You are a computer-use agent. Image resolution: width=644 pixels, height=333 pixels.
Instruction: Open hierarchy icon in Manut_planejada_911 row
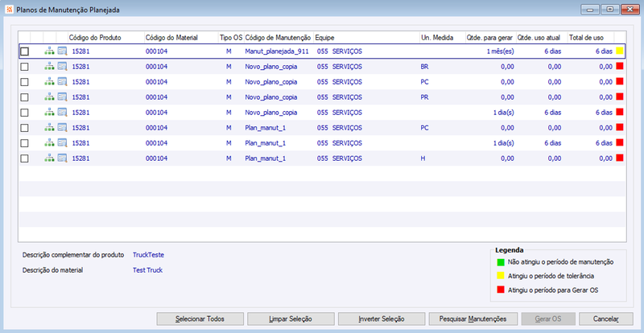tap(49, 51)
